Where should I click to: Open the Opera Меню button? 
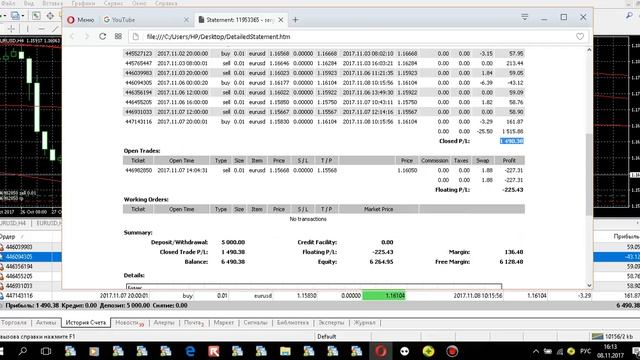click(80, 20)
